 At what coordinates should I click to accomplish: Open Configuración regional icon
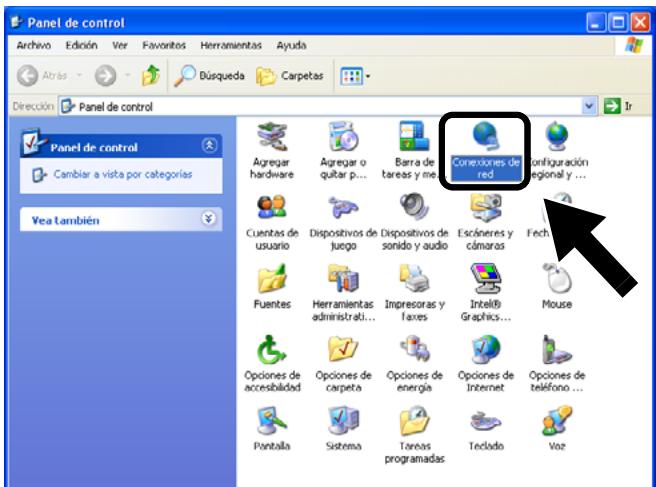(x=557, y=136)
